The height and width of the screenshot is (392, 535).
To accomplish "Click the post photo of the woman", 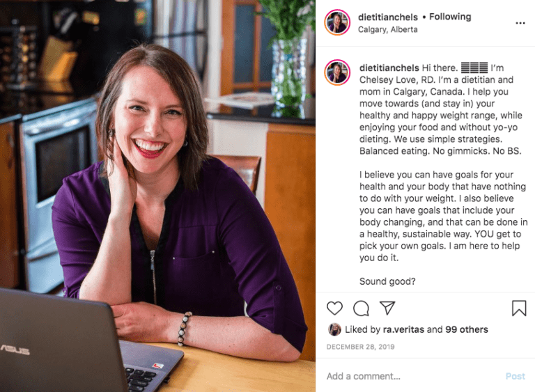I will tap(157, 196).
